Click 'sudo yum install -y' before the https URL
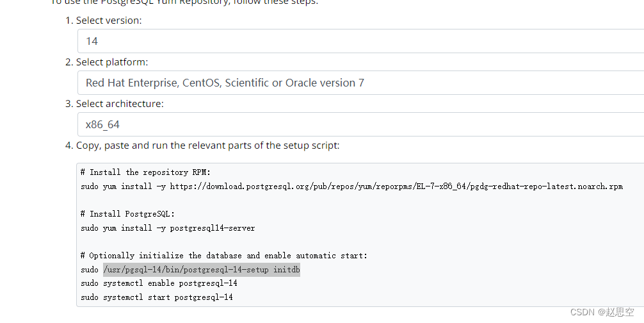Viewport: 644px width, 323px height. pos(123,186)
